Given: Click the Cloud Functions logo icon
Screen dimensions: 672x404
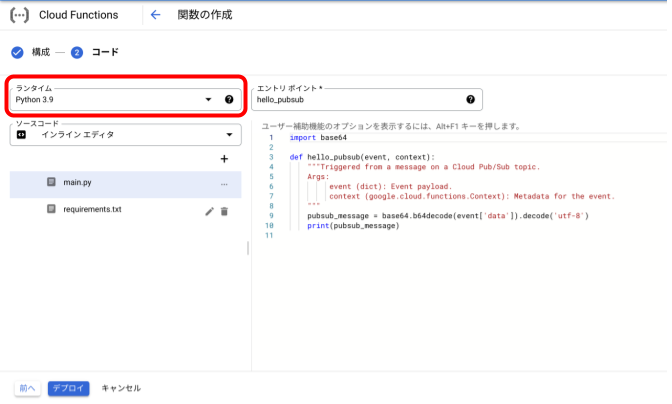Looking at the screenshot, I should 19,15.
